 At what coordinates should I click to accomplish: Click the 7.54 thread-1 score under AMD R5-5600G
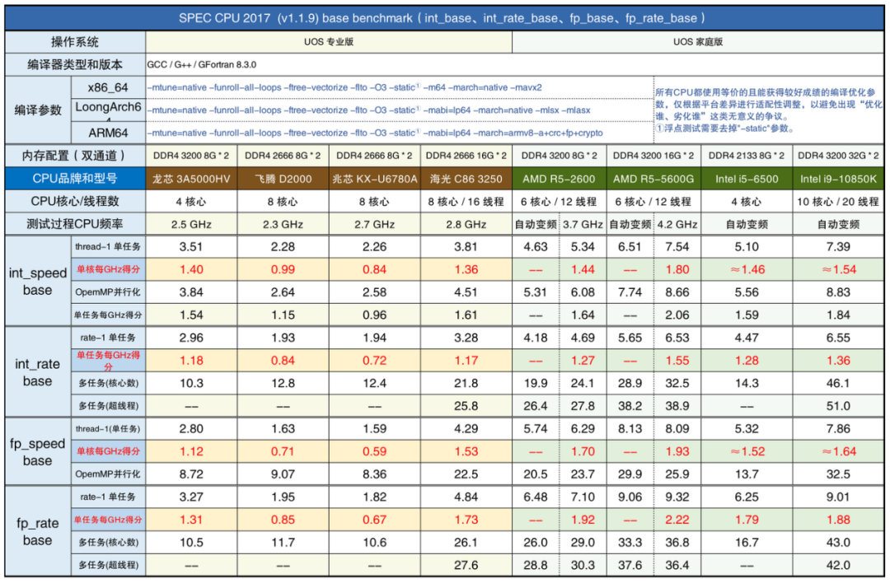[677, 247]
